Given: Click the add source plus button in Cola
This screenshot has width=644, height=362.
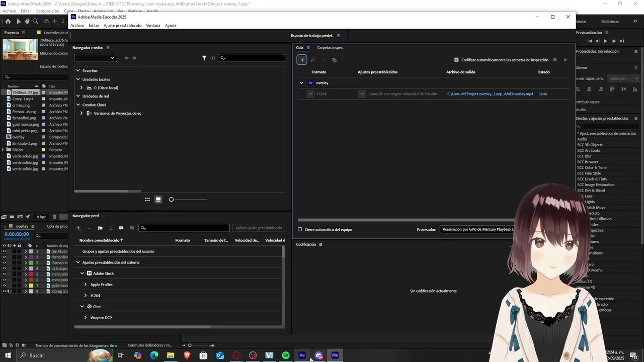Looking at the screenshot, I should tap(302, 60).
